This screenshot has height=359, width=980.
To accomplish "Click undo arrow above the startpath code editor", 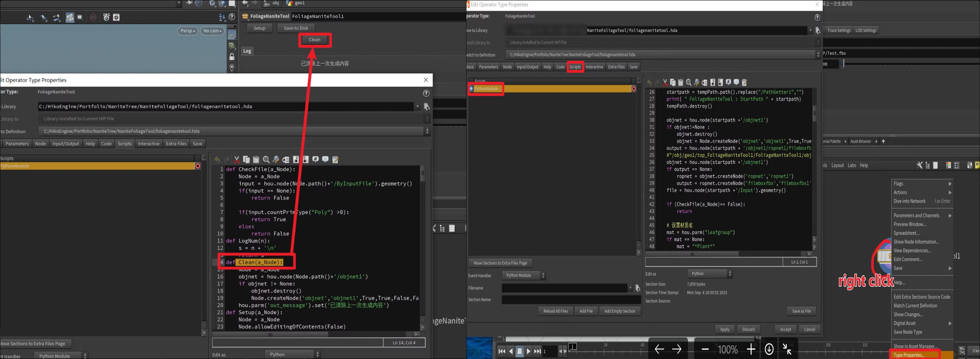I will (649, 82).
